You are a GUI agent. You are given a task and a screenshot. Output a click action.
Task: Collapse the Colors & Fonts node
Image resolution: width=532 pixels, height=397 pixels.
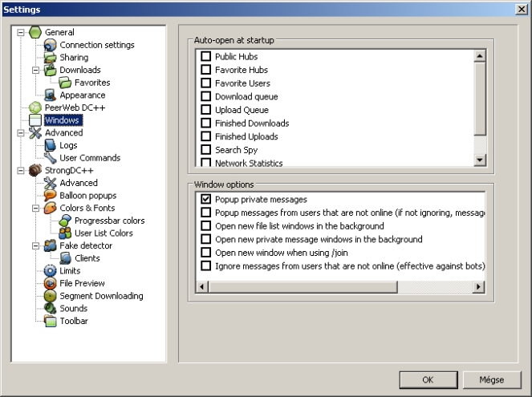click(36, 209)
